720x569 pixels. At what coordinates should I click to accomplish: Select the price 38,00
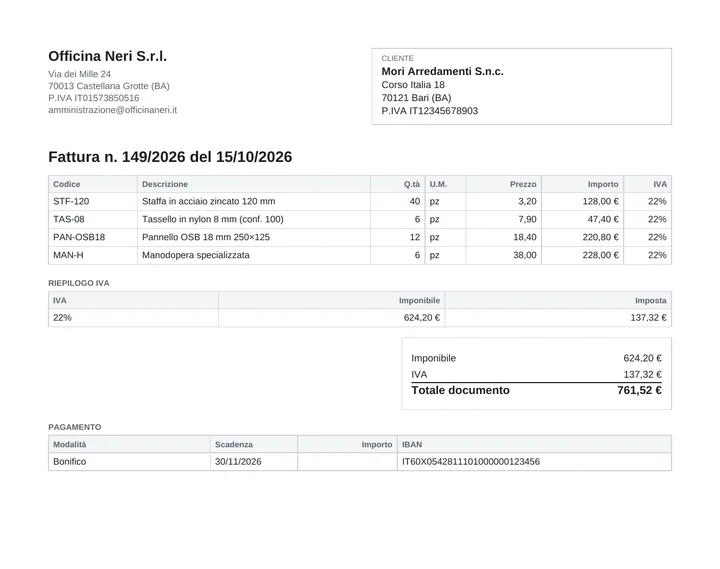tap(525, 255)
